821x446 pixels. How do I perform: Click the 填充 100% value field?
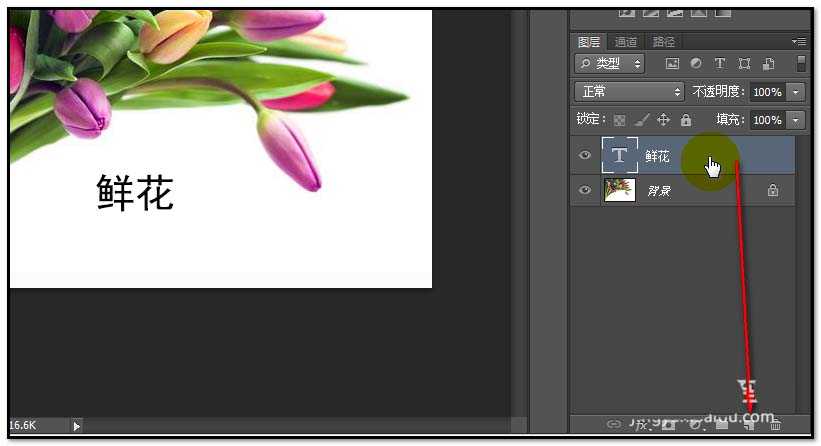pos(767,120)
